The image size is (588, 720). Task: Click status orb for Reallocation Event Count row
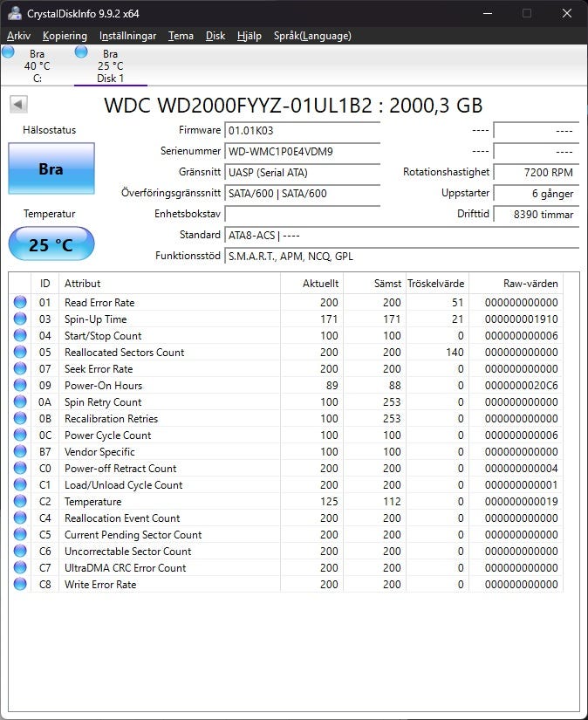pos(20,518)
